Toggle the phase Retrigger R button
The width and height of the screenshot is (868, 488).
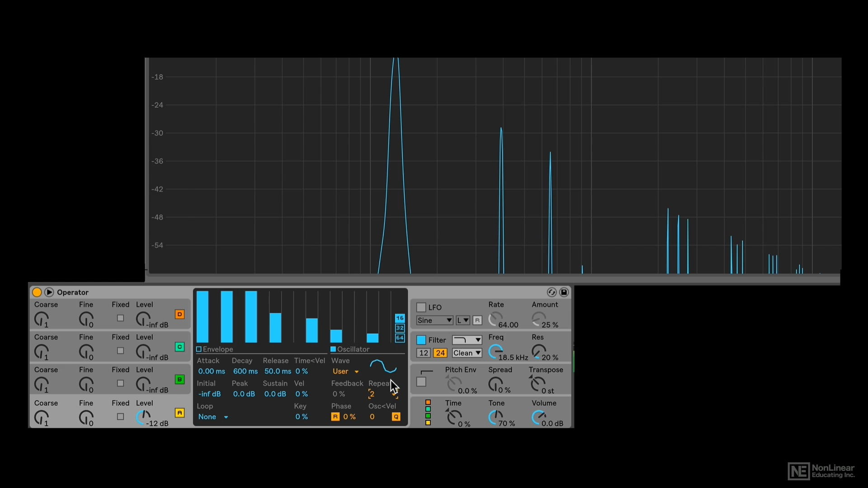tap(335, 417)
